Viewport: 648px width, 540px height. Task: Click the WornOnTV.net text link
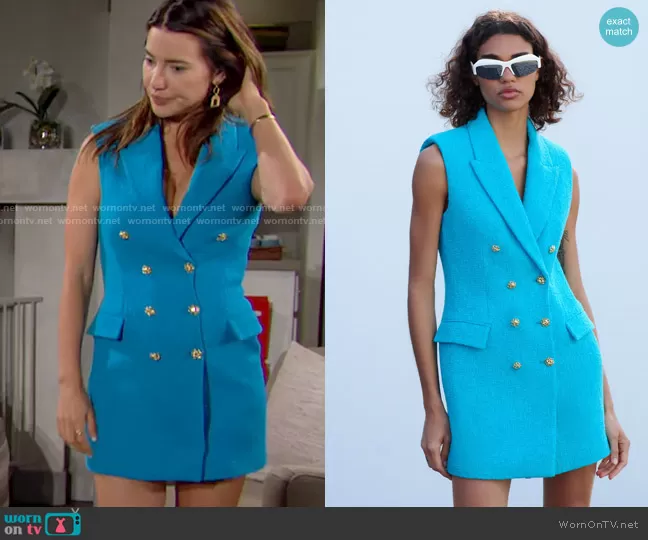tap(598, 524)
